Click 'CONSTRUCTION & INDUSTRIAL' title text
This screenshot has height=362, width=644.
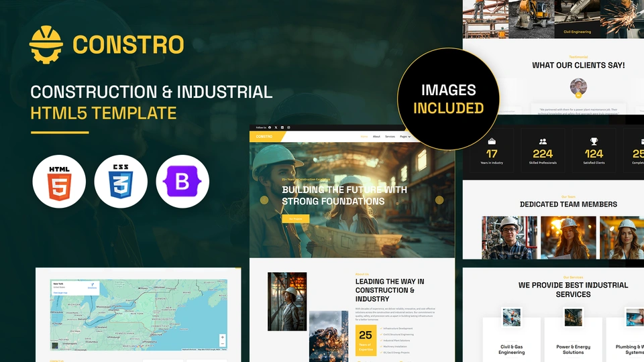click(151, 92)
